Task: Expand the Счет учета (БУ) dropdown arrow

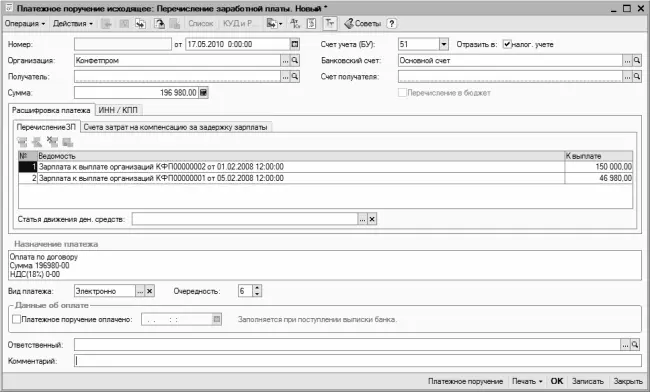Action: 444,44
